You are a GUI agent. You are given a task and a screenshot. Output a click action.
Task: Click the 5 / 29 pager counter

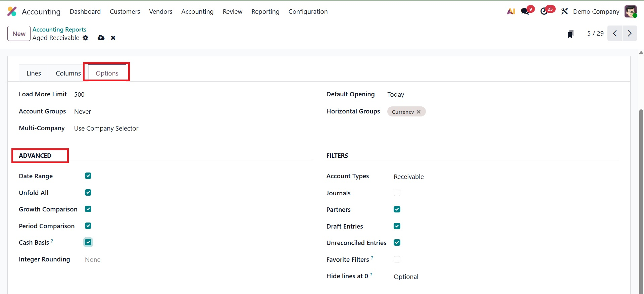(x=595, y=34)
